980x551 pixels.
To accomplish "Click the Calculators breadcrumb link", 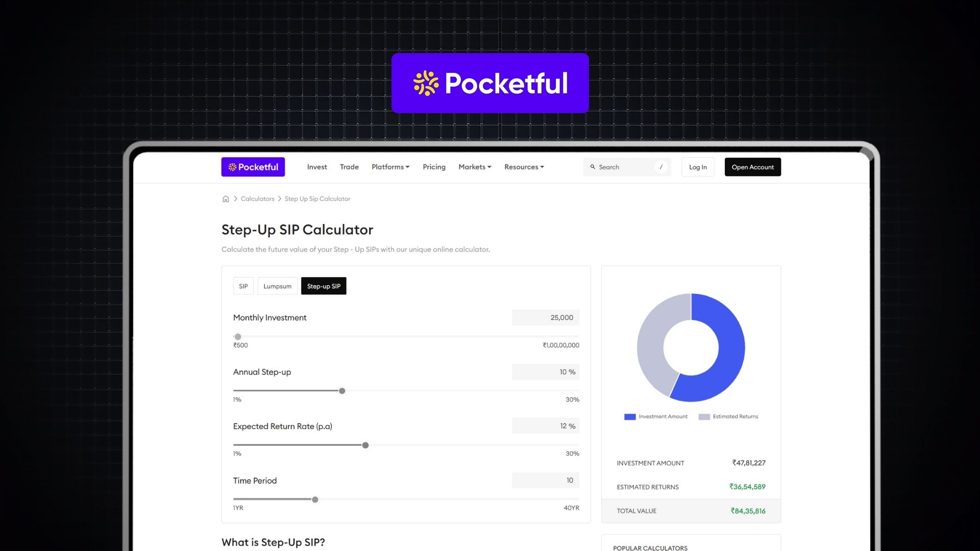I will [257, 199].
